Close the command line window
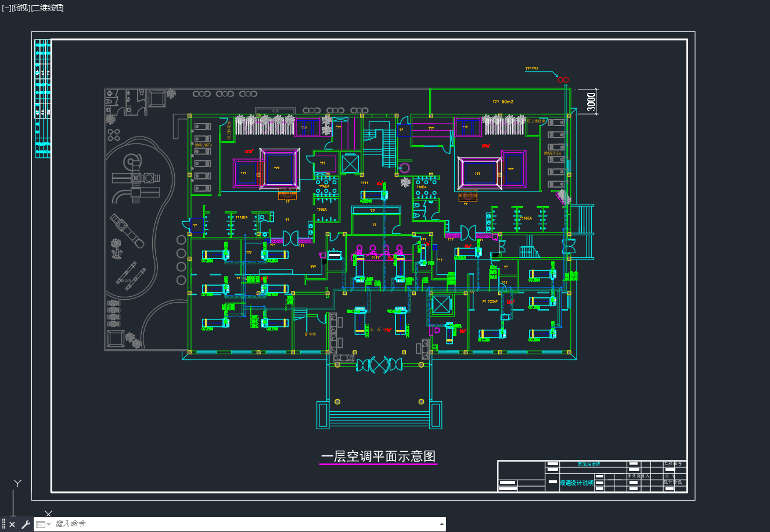Image resolution: width=770 pixels, height=532 pixels. (x=12, y=524)
